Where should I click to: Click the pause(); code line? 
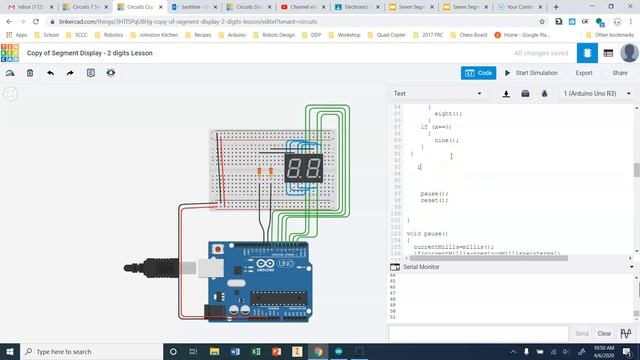(434, 193)
